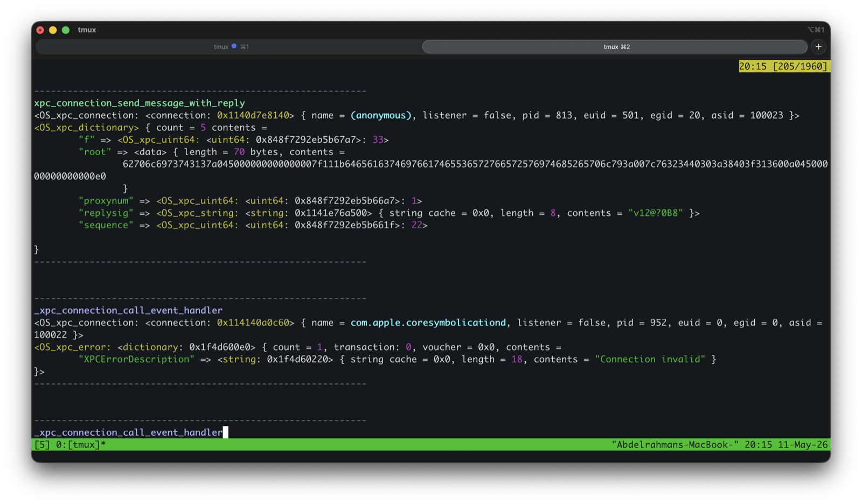The width and height of the screenshot is (862, 504).
Task: Click the error dictionary address 0x1f4d600e0
Action: 220,347
